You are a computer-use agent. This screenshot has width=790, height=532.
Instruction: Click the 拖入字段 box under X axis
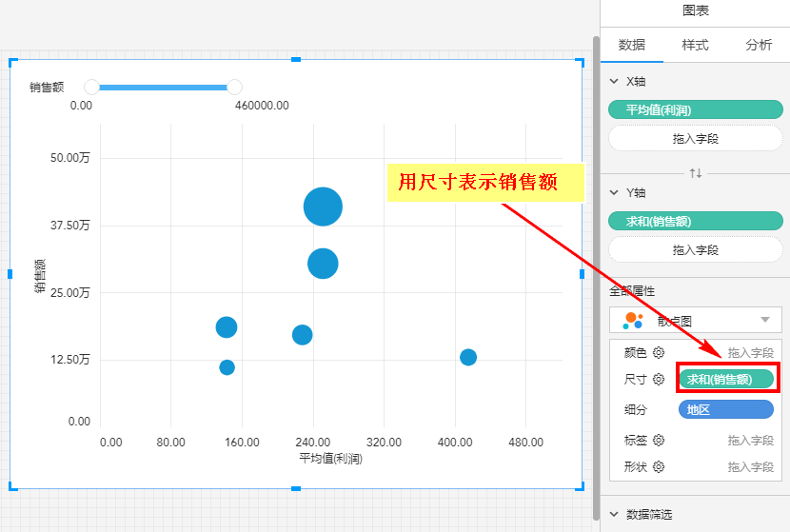tap(695, 139)
